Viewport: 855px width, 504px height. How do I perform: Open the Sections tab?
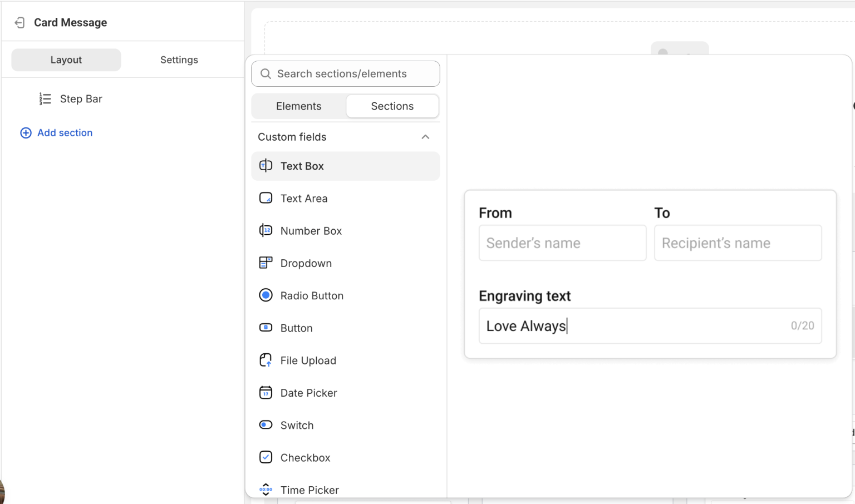pyautogui.click(x=392, y=106)
